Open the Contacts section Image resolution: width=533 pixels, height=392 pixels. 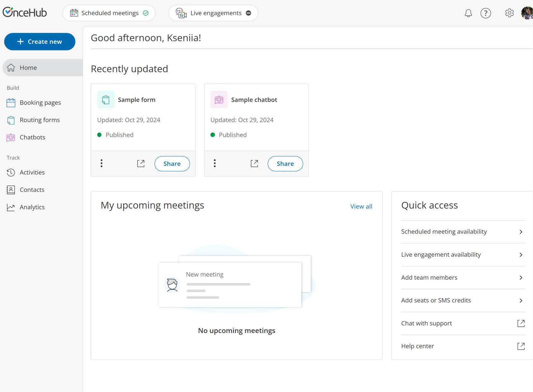32,190
